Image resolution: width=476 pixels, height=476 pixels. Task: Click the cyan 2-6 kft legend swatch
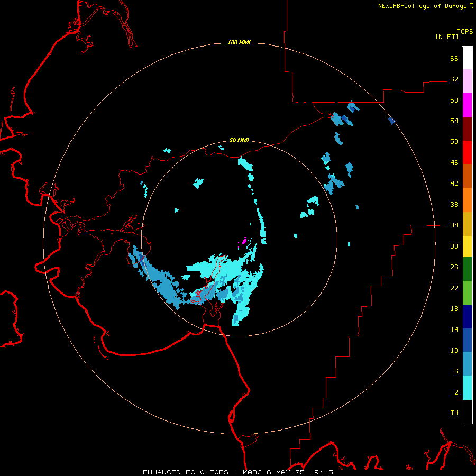coord(467,388)
